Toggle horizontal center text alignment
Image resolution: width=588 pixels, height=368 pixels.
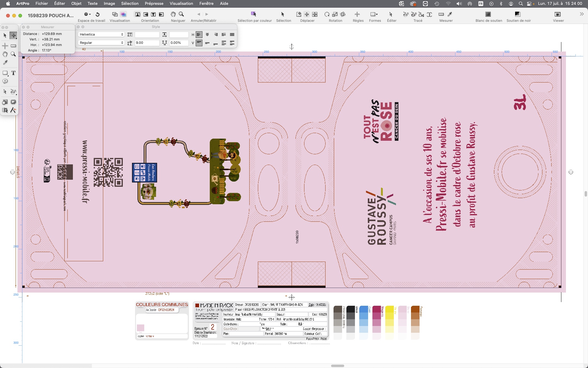pos(207,35)
